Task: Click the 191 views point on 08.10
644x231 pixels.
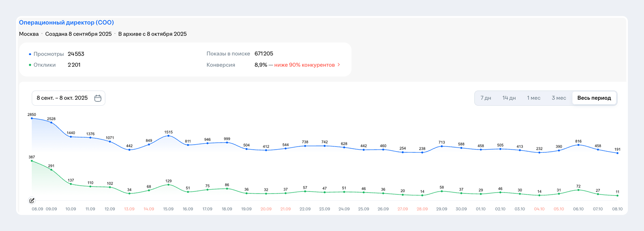Action: (617, 153)
